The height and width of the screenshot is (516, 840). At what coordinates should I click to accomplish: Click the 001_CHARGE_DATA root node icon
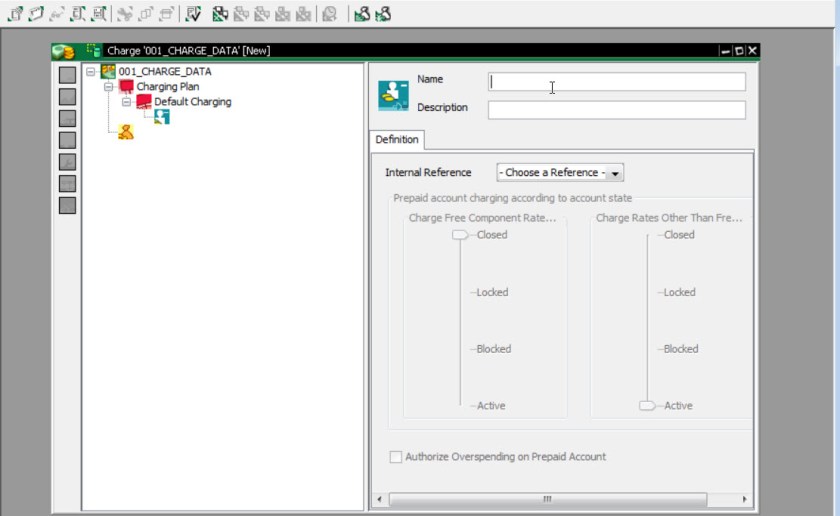click(x=108, y=72)
